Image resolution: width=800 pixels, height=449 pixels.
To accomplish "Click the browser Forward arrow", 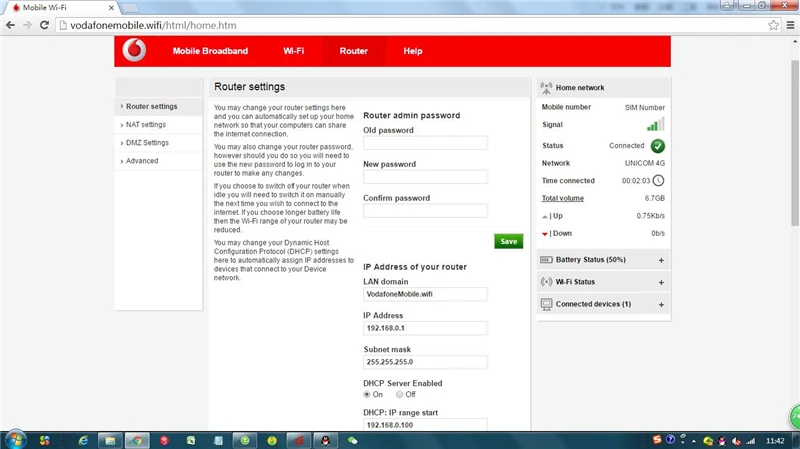I will coord(27,25).
